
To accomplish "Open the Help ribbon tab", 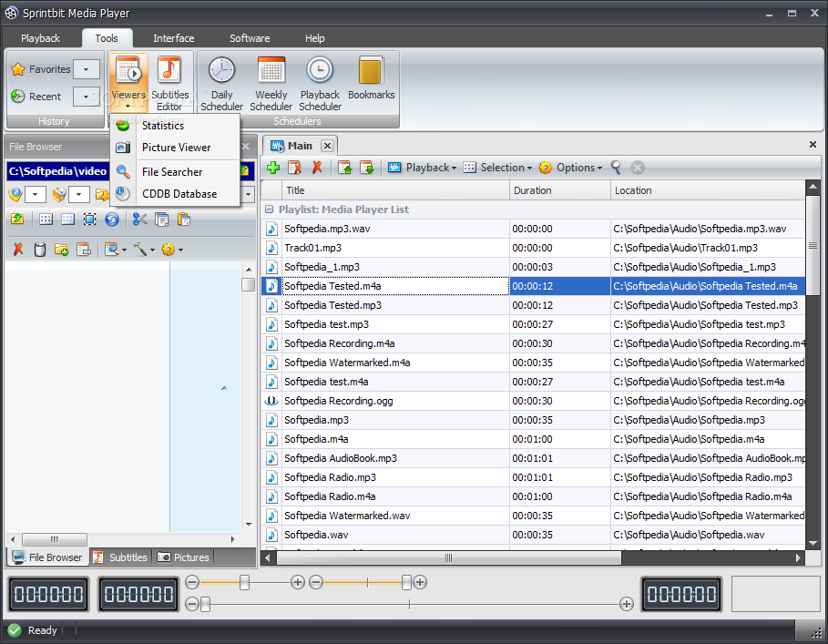I will tap(315, 38).
